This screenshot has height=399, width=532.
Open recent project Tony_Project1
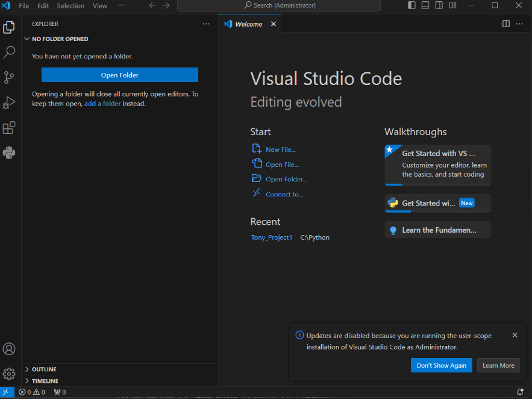tap(272, 237)
